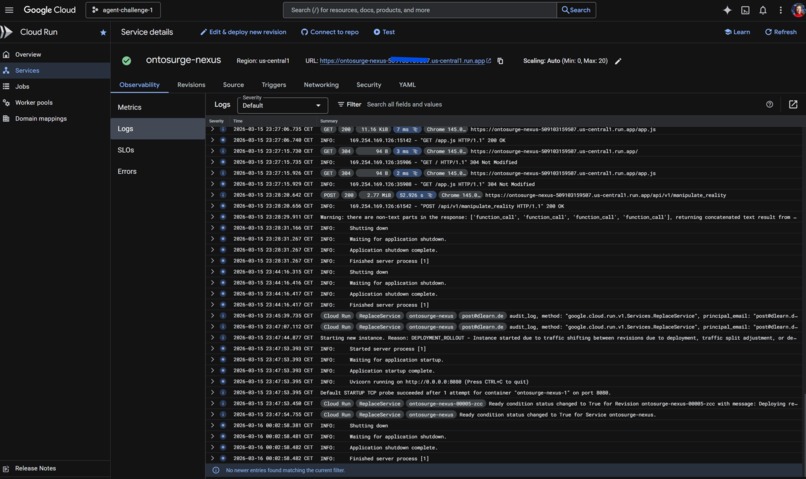806x479 pixels.
Task: Go to Overview in Cloud Run sidebar
Action: (55, 54)
